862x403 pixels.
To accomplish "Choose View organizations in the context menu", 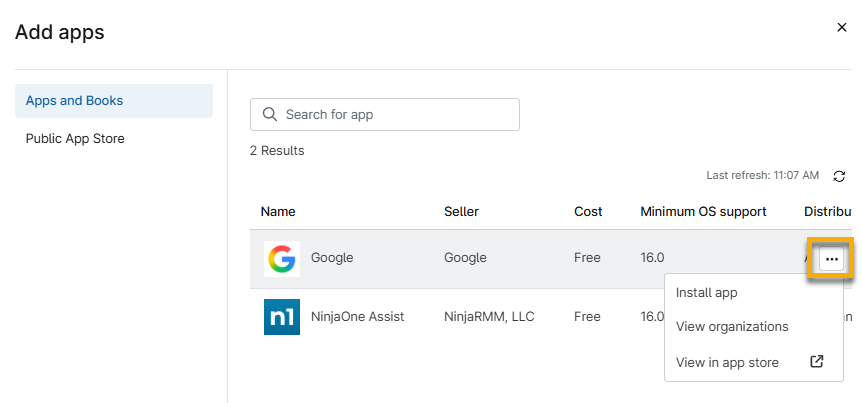I will (732, 327).
